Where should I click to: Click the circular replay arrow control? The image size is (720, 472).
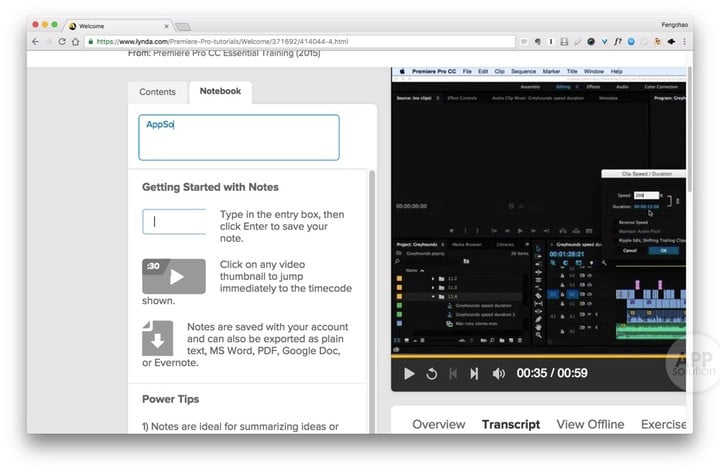pyautogui.click(x=431, y=374)
